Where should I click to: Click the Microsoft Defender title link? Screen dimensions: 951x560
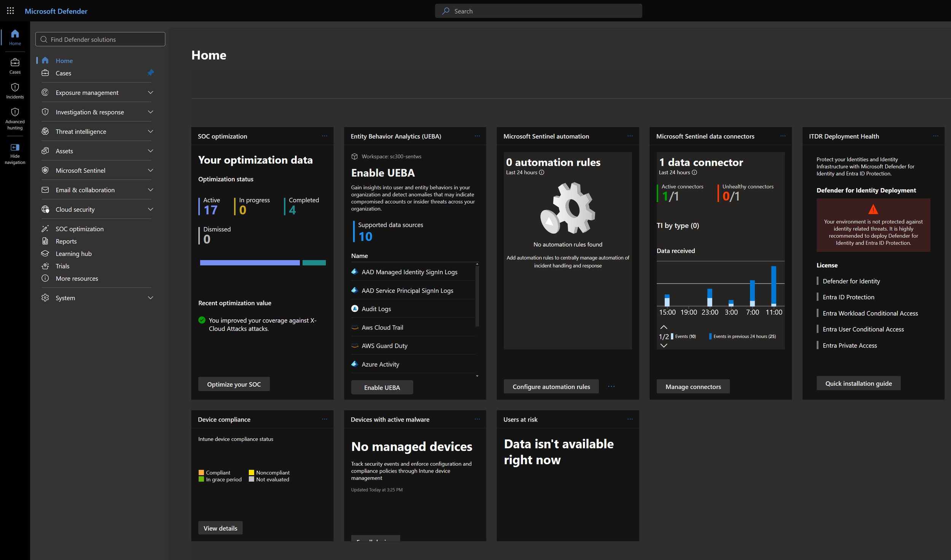pos(56,11)
